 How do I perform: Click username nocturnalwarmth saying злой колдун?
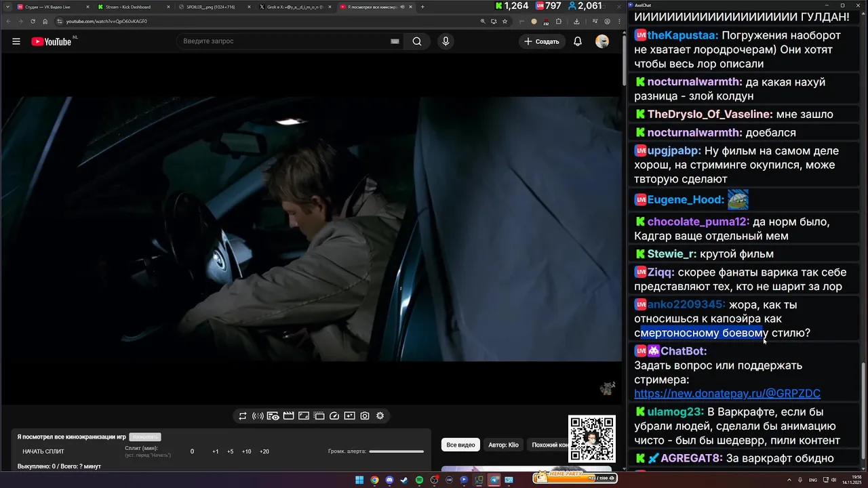[x=694, y=82]
